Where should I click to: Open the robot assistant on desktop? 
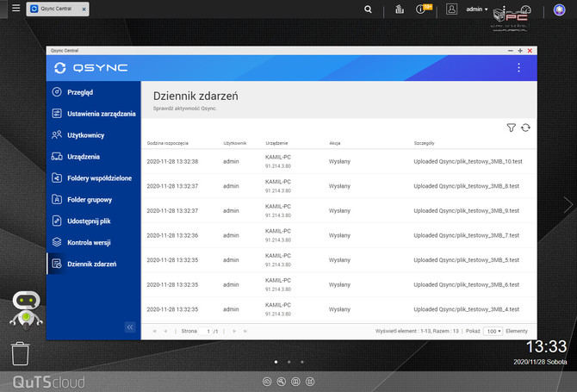[26, 308]
